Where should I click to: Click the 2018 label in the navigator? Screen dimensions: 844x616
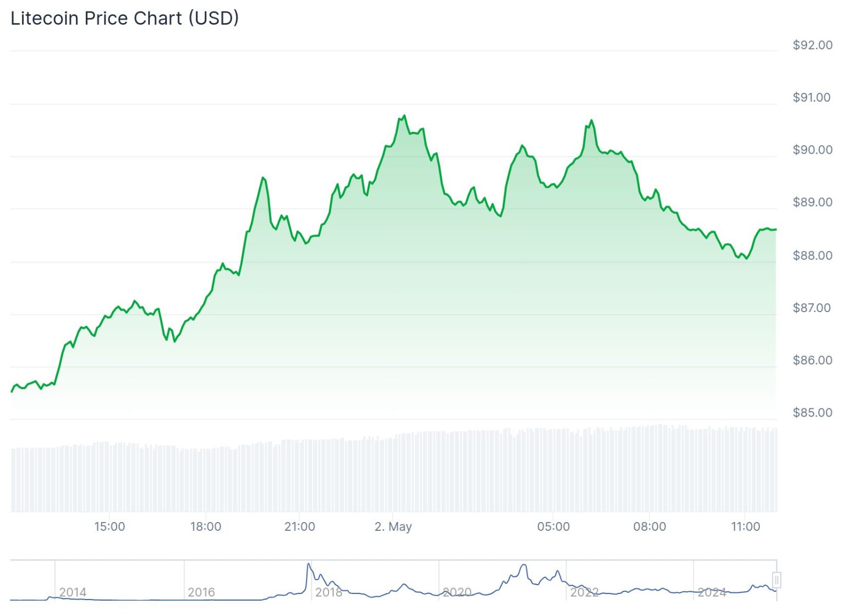pos(328,592)
